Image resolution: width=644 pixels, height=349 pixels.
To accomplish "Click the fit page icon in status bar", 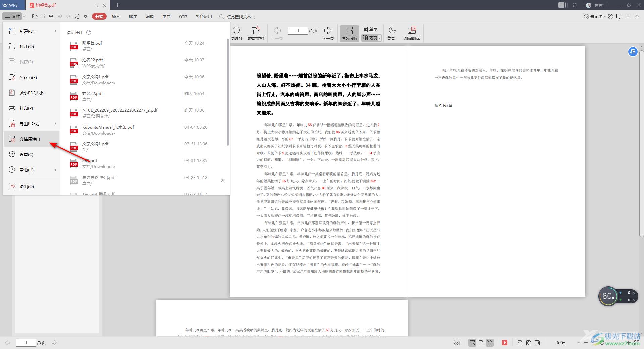I will (x=529, y=343).
